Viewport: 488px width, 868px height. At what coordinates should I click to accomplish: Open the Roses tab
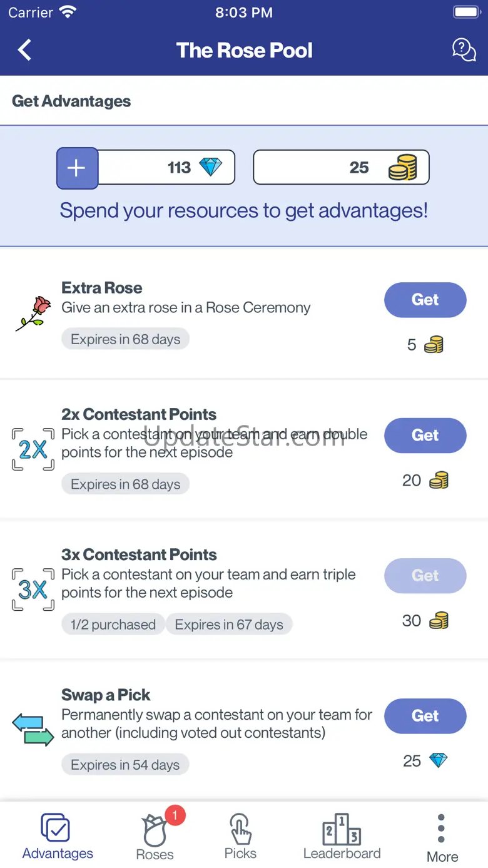click(x=155, y=835)
